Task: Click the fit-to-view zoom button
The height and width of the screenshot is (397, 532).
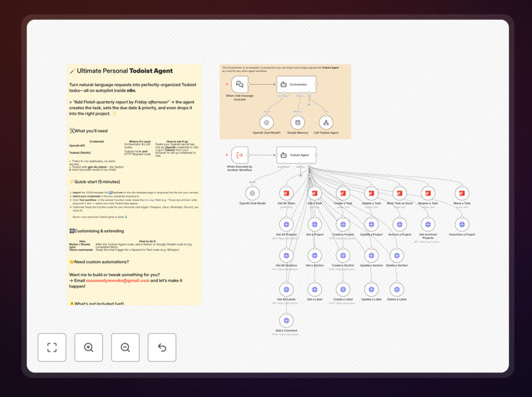Action: 52,347
